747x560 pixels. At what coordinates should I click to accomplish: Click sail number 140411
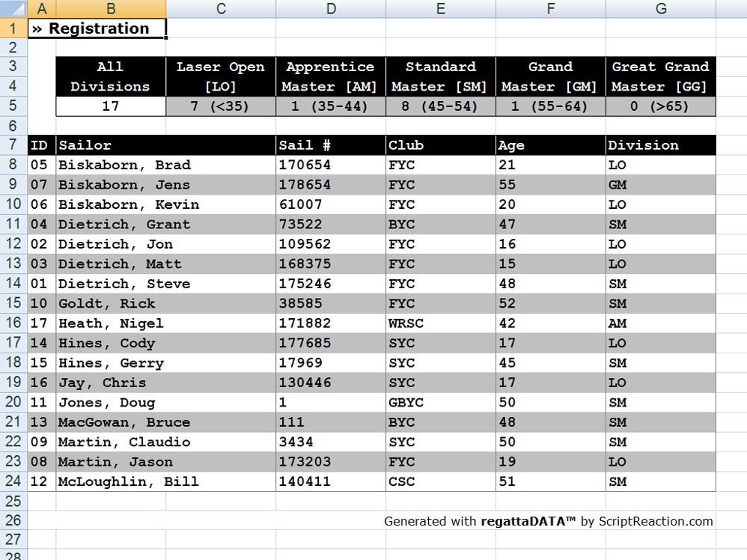(x=331, y=481)
